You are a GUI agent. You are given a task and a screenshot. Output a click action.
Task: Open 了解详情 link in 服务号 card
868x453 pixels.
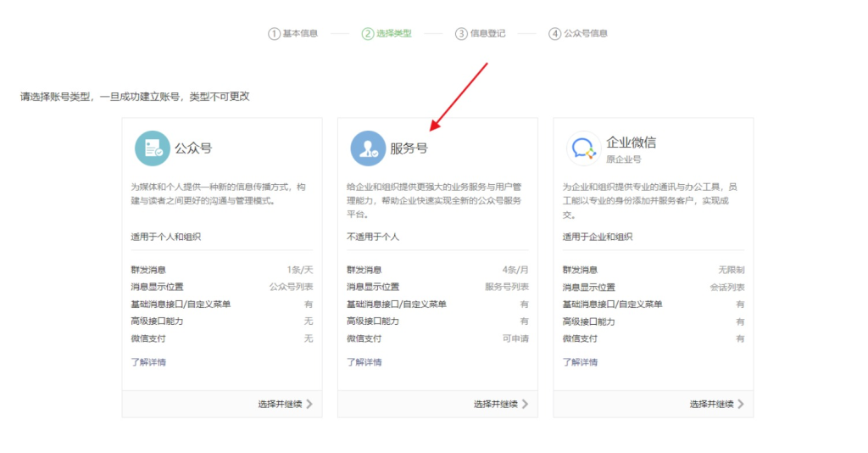tap(364, 362)
